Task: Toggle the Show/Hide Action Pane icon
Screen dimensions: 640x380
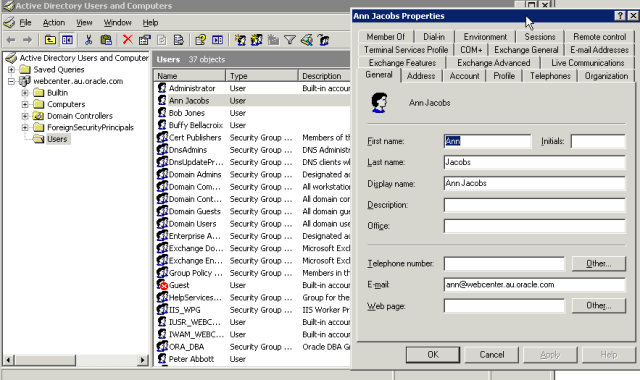Action: [x=217, y=40]
